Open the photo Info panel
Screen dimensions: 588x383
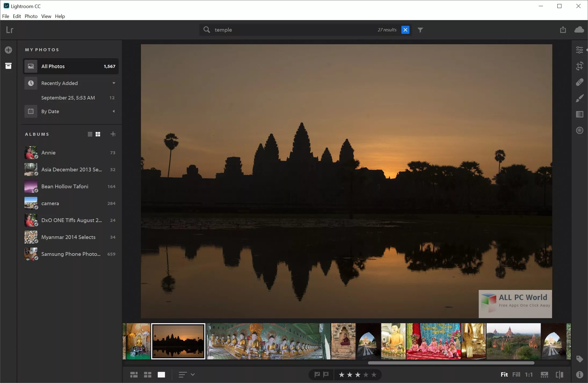click(x=579, y=375)
